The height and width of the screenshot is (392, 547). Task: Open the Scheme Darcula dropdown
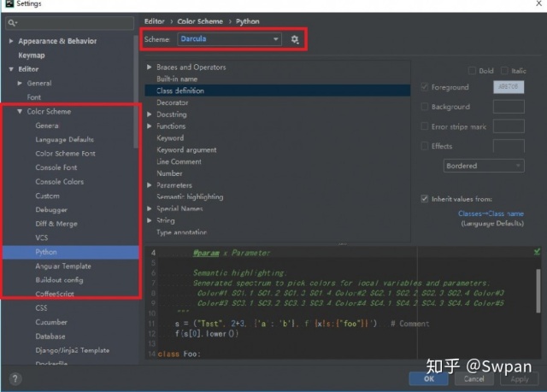coord(229,39)
